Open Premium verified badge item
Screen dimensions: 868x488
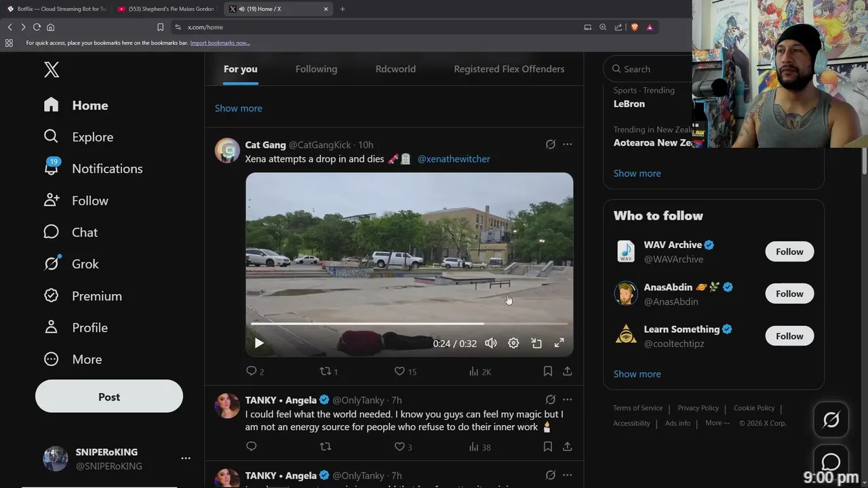[x=83, y=296]
